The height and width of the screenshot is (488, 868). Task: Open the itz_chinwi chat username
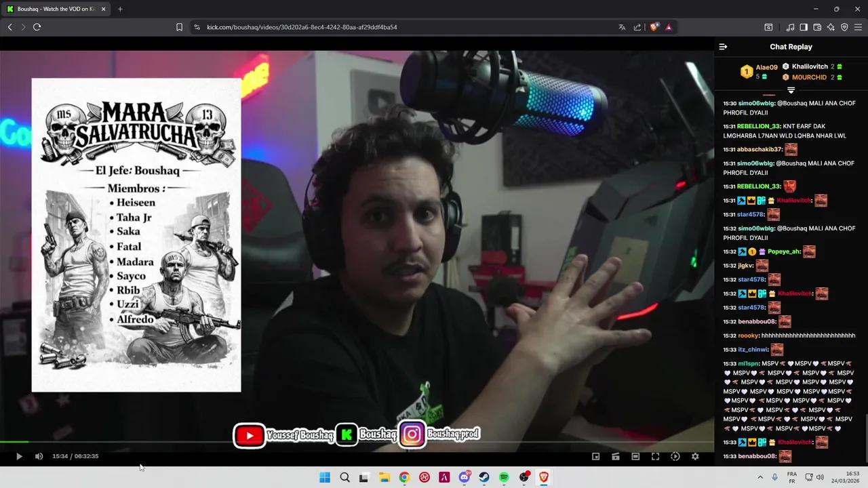753,350
